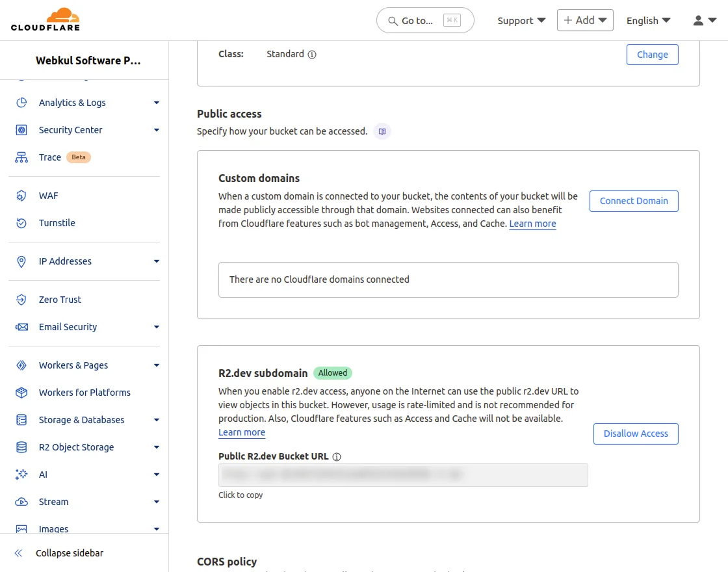Click info icon next to Standard class
This screenshot has width=728, height=572.
click(x=312, y=55)
